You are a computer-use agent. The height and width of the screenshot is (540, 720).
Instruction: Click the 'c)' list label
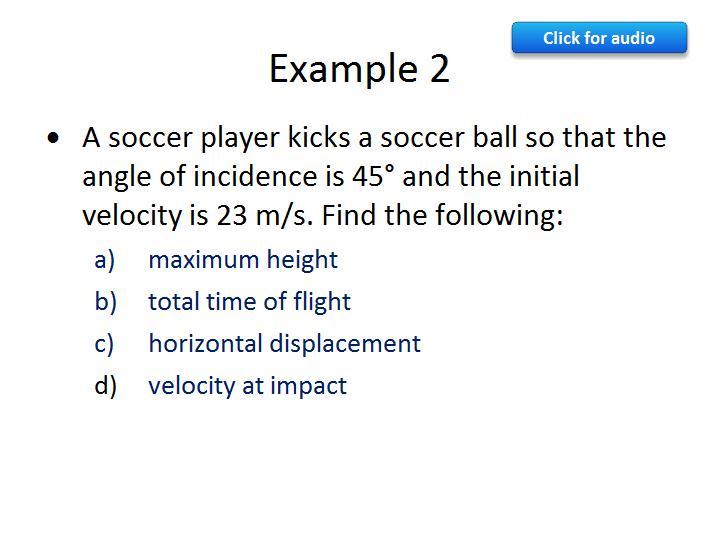105,344
